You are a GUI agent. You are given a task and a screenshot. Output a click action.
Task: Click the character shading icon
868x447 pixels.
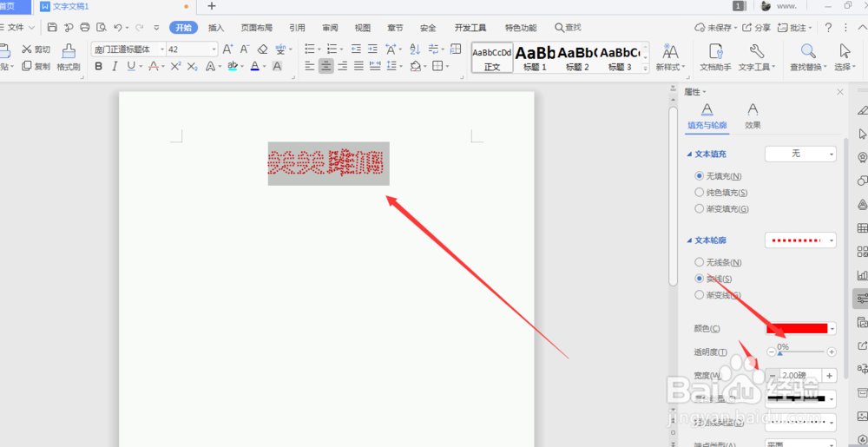pyautogui.click(x=277, y=66)
